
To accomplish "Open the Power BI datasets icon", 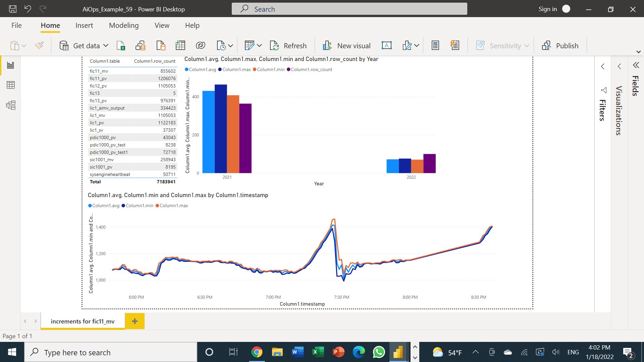I will coord(141,46).
